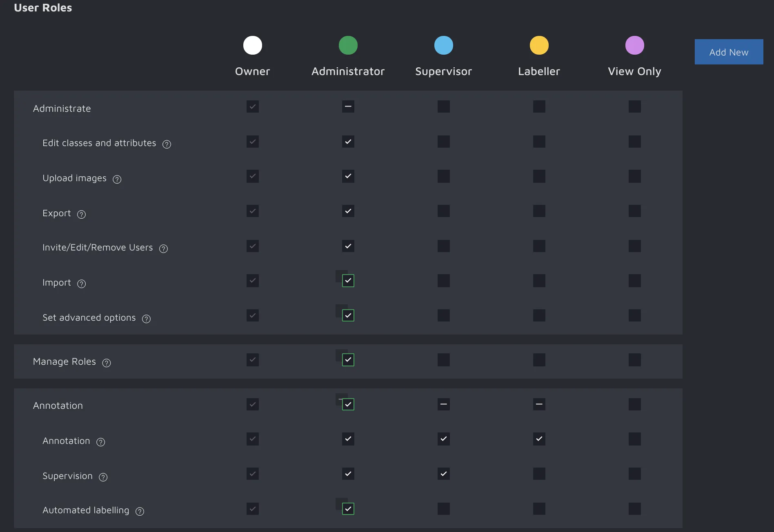Viewport: 774px width, 532px height.
Task: Enable Supervision for the Labeller role
Action: pyautogui.click(x=539, y=474)
